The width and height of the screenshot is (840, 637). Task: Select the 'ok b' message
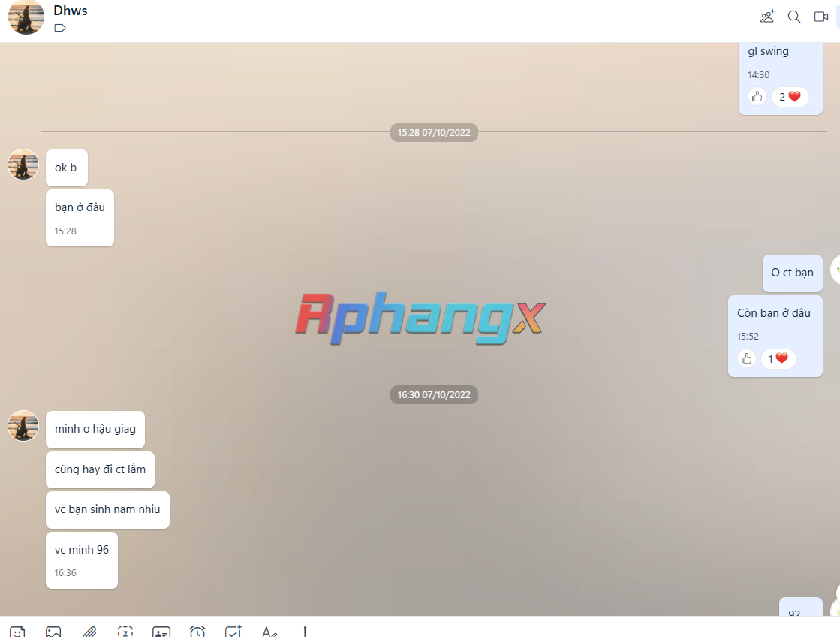(x=66, y=168)
